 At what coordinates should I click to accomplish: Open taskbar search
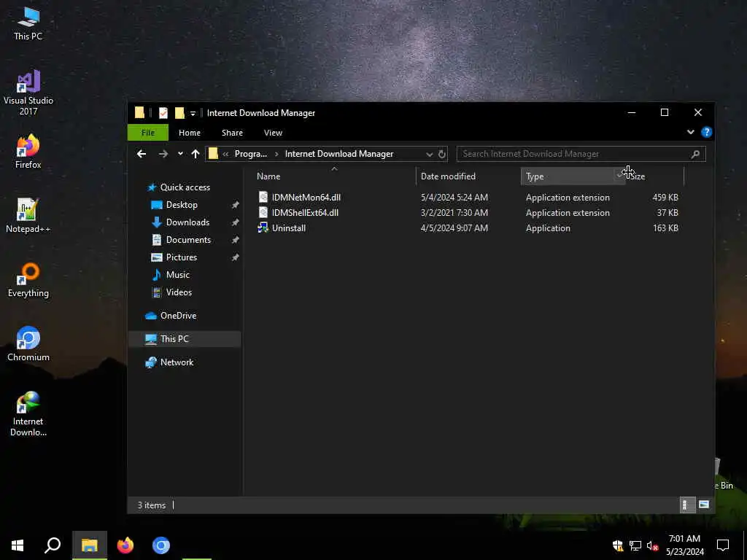click(x=53, y=545)
